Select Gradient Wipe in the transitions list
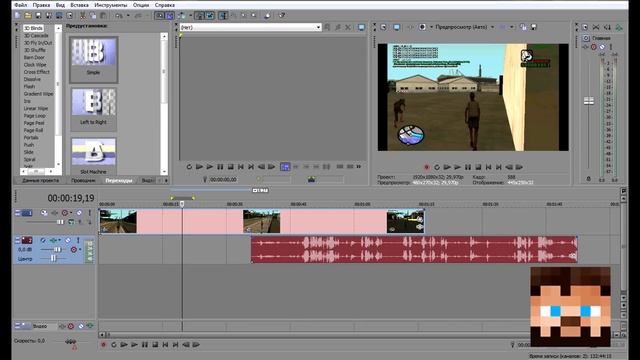 tap(38, 93)
